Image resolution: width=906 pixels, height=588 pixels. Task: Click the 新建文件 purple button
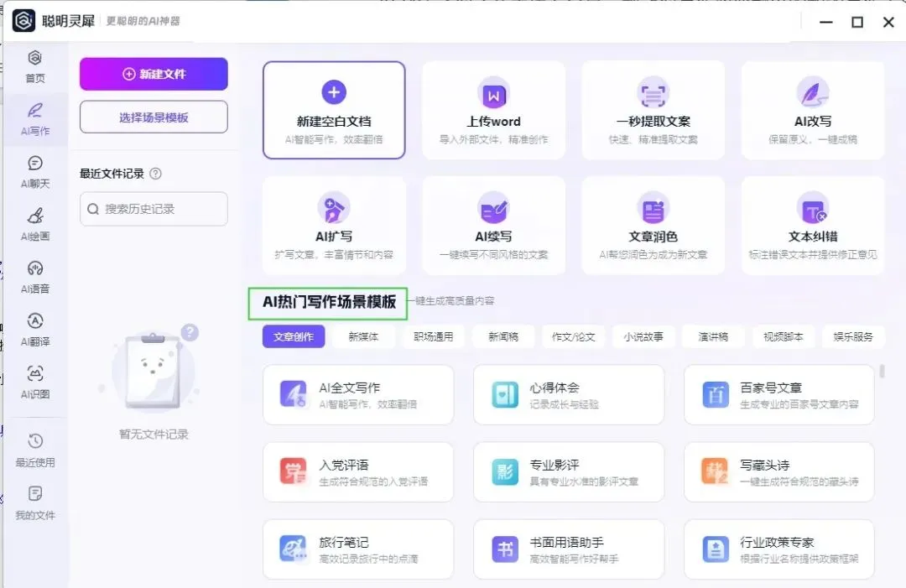point(153,74)
